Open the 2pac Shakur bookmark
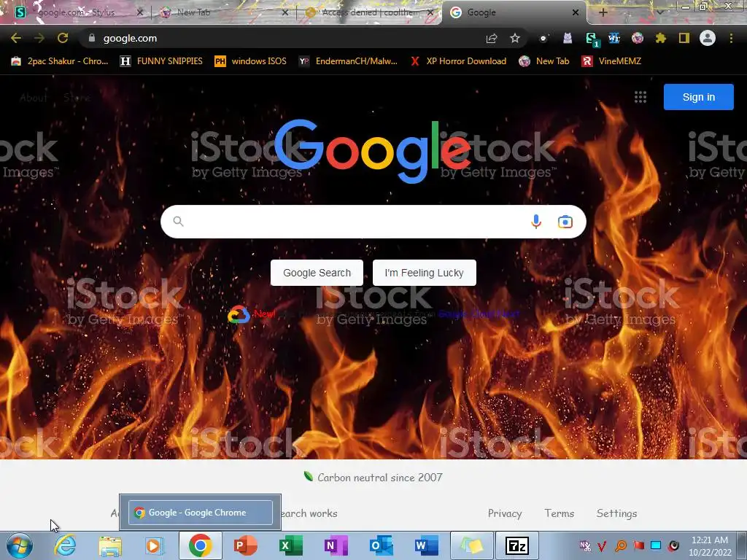The height and width of the screenshot is (560, 747). click(x=60, y=61)
